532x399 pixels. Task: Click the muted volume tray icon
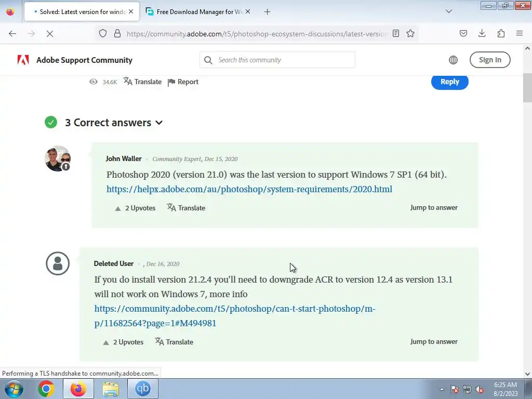tap(480, 389)
